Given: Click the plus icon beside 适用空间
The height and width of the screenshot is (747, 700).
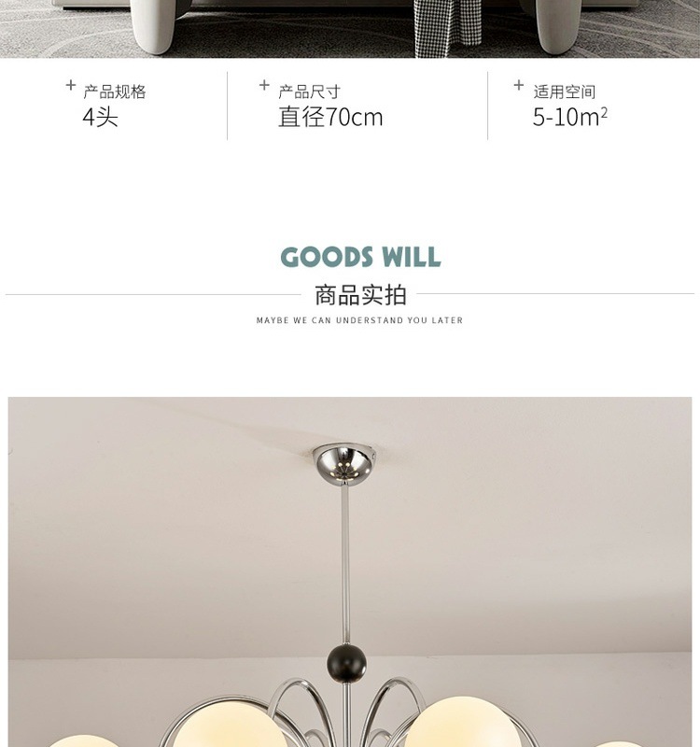Looking at the screenshot, I should click(x=519, y=85).
